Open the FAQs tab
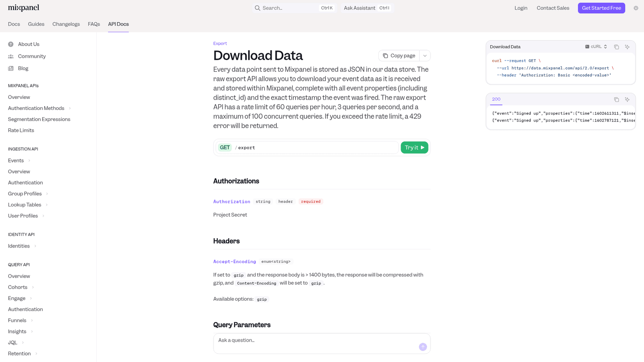This screenshot has height=362, width=644. tap(94, 24)
